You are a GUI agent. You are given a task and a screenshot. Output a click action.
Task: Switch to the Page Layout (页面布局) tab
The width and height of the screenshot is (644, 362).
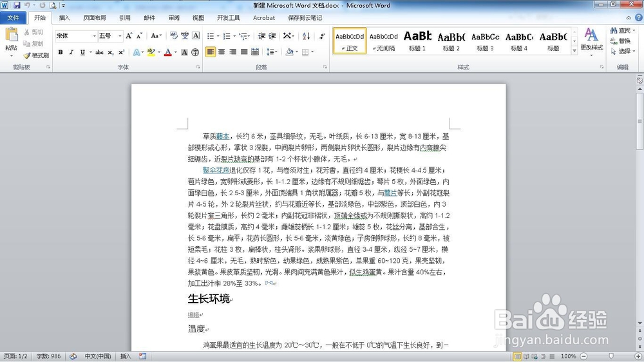pos(95,17)
